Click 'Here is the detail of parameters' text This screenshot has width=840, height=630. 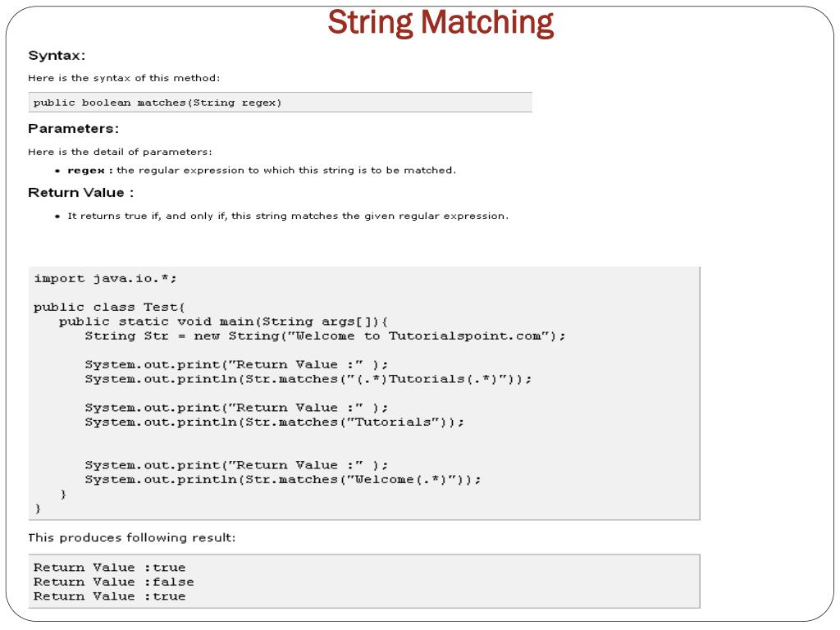pos(120,152)
